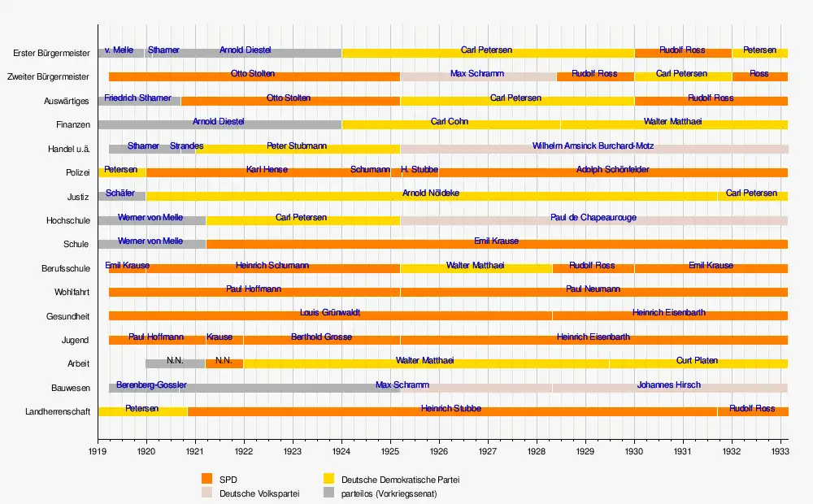Click the Adolph Schönfelder link in Polizei row
Viewport: 813px width, 504px height.
click(x=612, y=170)
